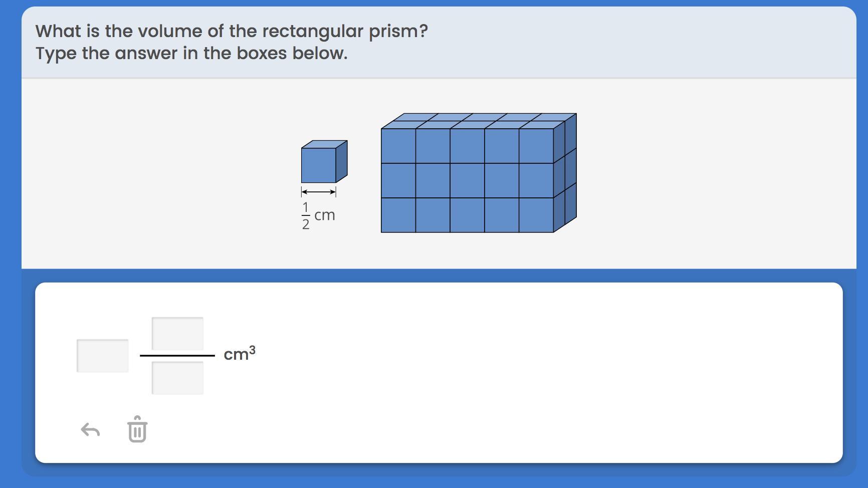Image resolution: width=868 pixels, height=488 pixels.
Task: Click the center front cube of prism
Action: 467,180
